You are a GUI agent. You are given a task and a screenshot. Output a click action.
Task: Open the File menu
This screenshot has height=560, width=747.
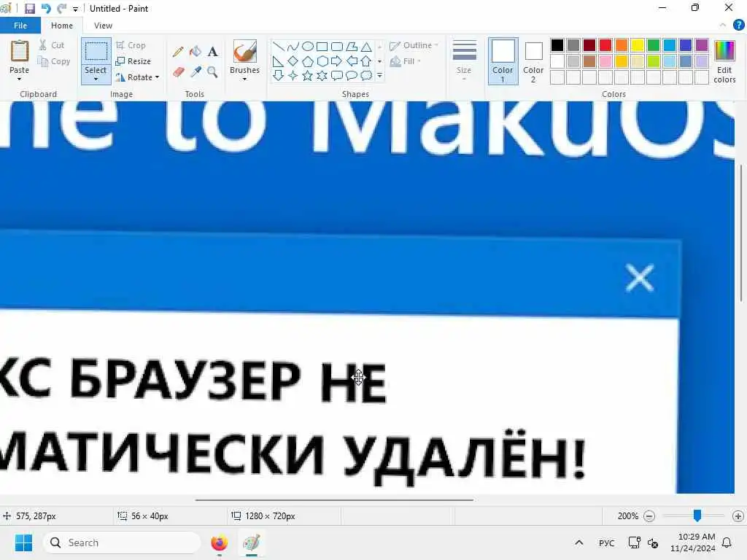[20, 26]
